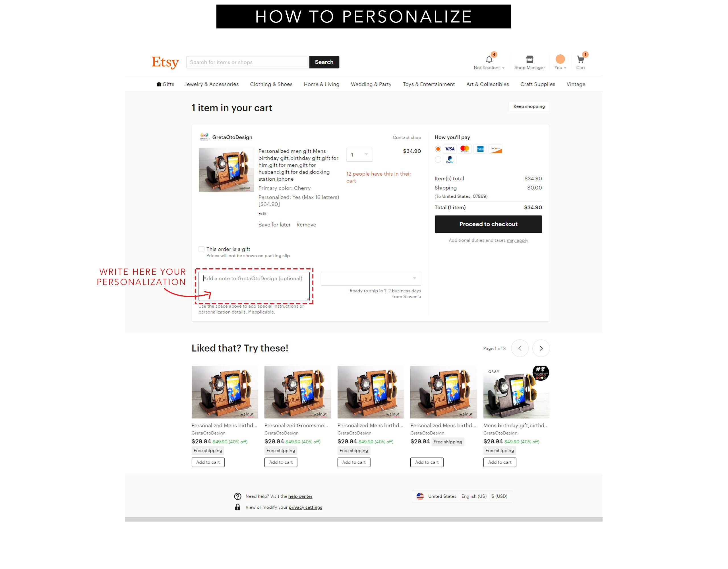This screenshot has height=569, width=728.
Task: Open the Cart icon in header
Action: point(580,59)
